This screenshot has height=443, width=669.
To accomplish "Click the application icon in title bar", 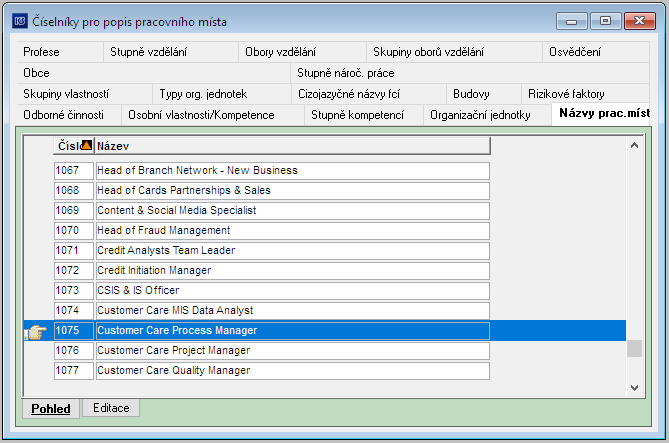I will (x=20, y=21).
